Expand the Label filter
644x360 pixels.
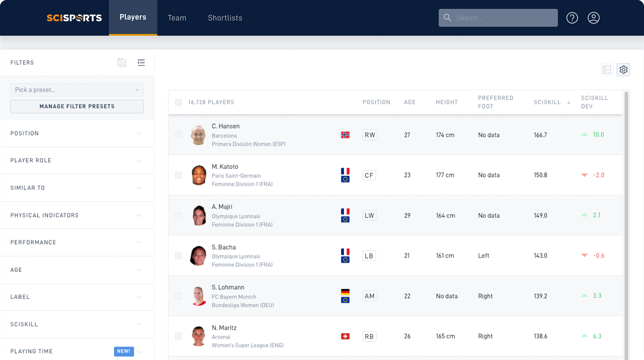[77, 297]
